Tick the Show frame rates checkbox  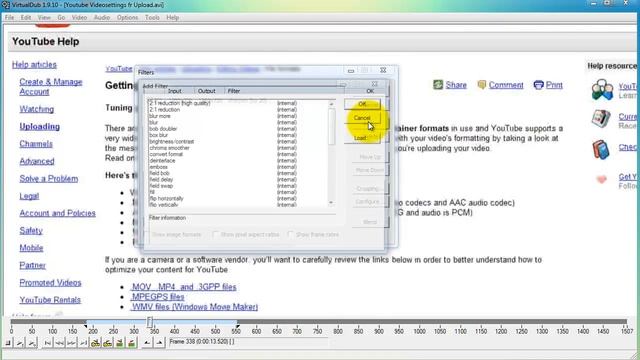(290, 234)
